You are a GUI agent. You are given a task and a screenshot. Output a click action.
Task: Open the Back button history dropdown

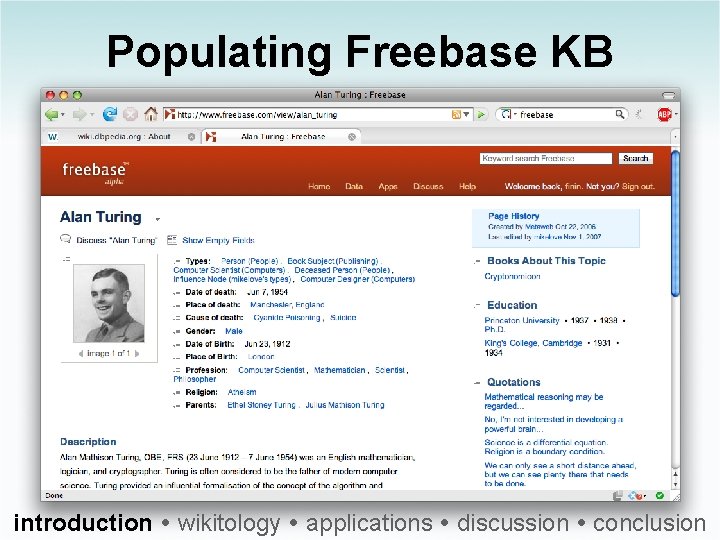63,115
